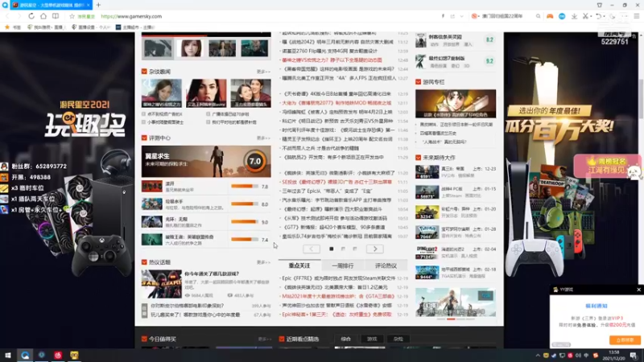Select the 综合 tab in 近期看点精选
This screenshot has height=362, width=644.
(x=346, y=339)
